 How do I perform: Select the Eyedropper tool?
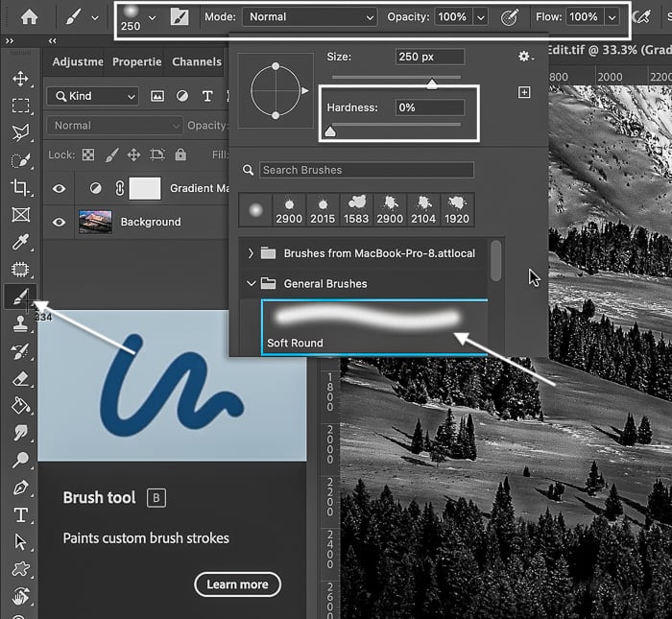point(20,242)
